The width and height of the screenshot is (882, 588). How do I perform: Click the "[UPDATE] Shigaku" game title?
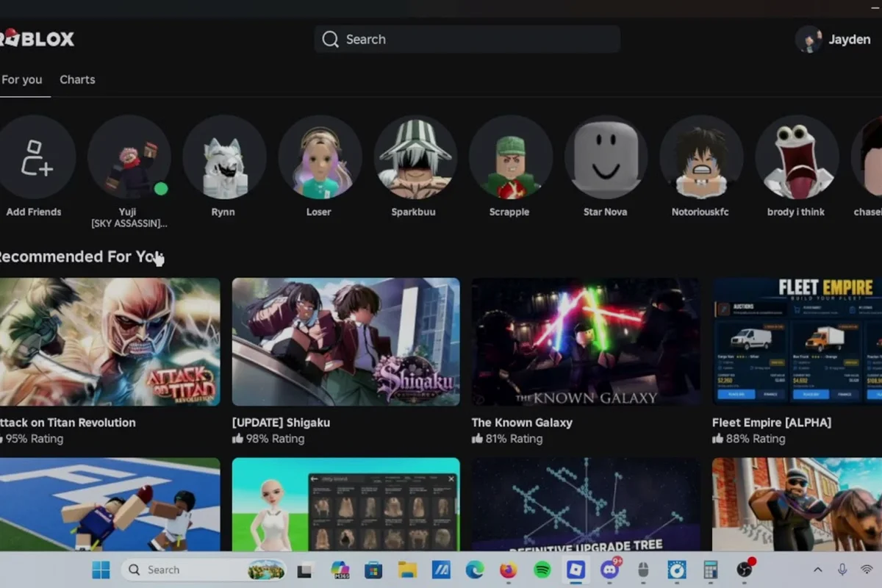point(281,423)
